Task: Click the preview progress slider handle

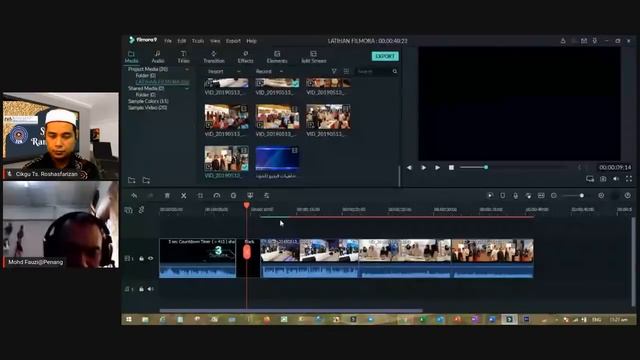Action: coord(486,167)
